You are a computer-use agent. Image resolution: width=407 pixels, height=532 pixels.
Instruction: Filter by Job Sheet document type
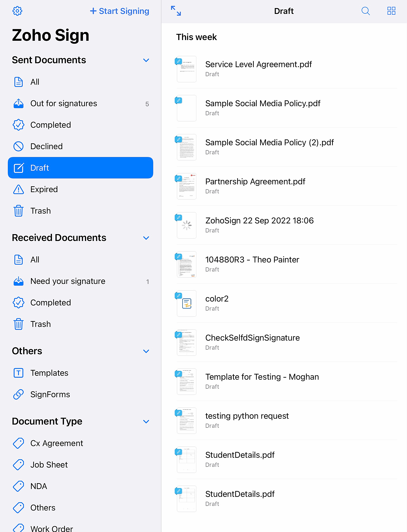[81, 465]
